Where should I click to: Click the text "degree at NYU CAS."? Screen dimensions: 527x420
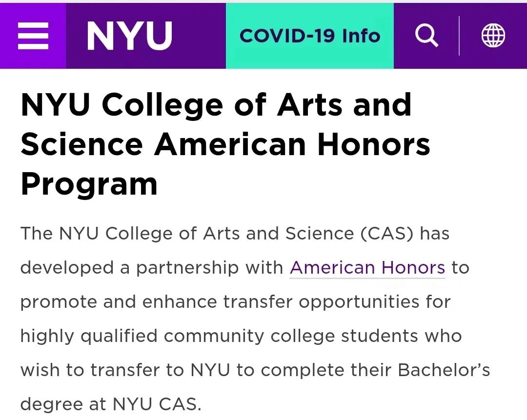click(111, 404)
